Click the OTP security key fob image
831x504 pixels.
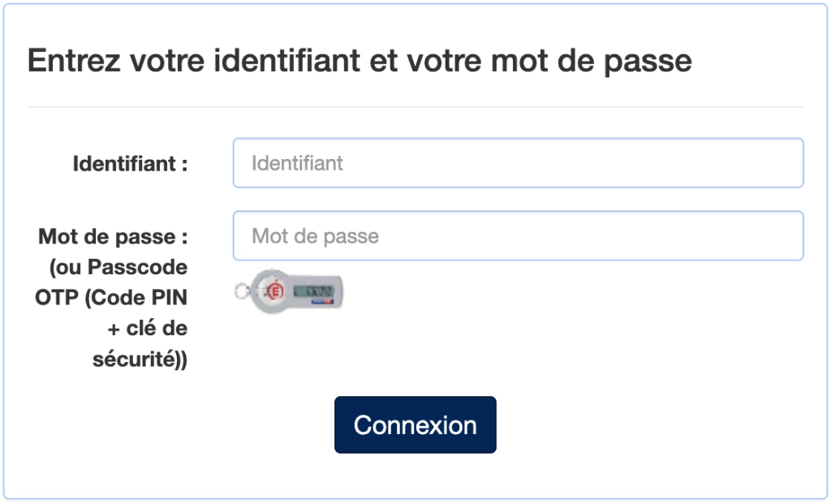pos(289,291)
